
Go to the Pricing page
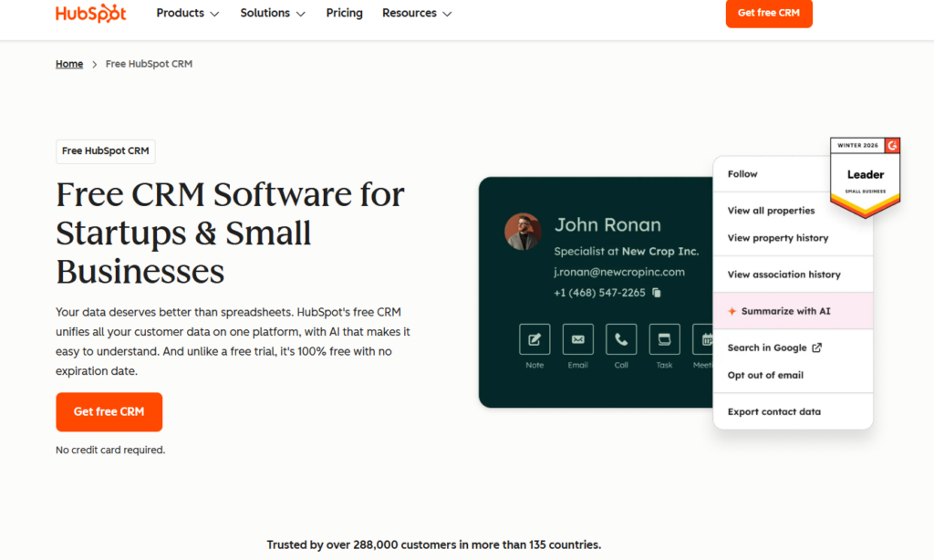pos(344,13)
